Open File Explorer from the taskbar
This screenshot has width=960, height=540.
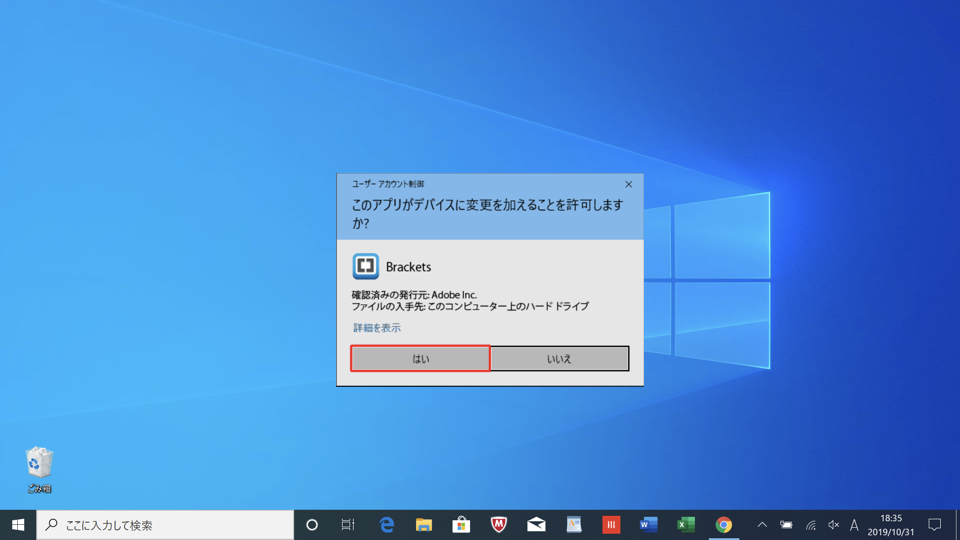pyautogui.click(x=424, y=525)
